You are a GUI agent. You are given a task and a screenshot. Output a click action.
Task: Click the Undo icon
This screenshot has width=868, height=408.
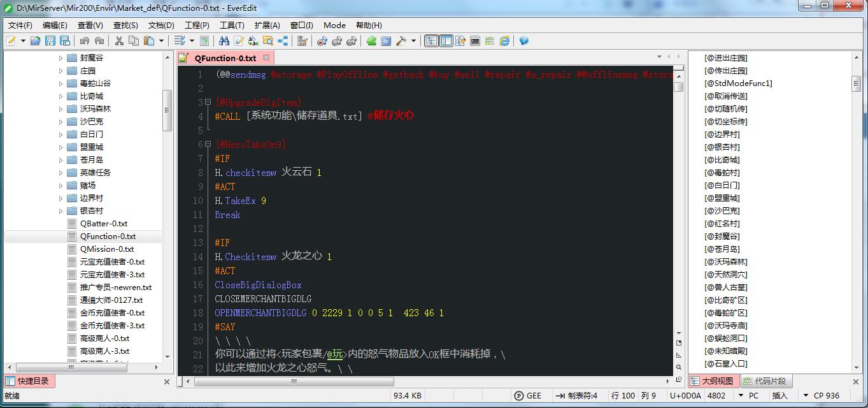(84, 41)
